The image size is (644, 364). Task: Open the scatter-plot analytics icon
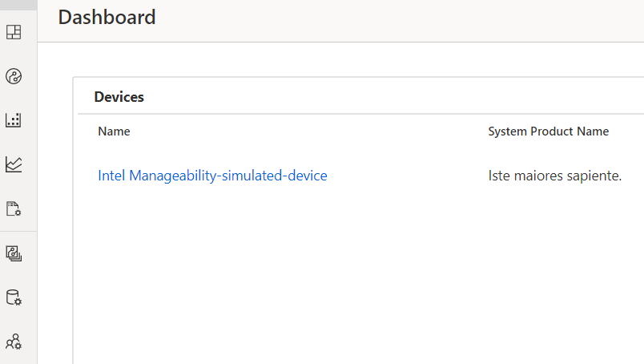(14, 120)
